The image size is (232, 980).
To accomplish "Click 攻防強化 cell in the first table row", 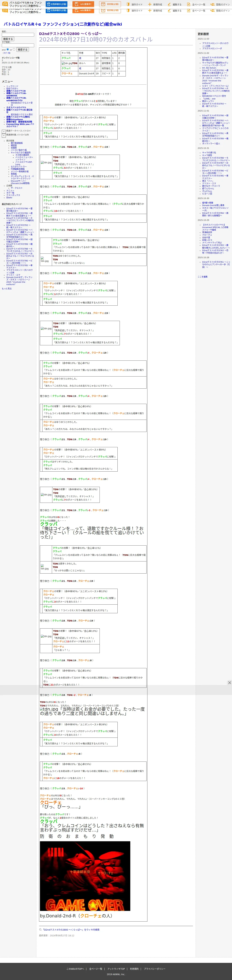I will [106, 58].
